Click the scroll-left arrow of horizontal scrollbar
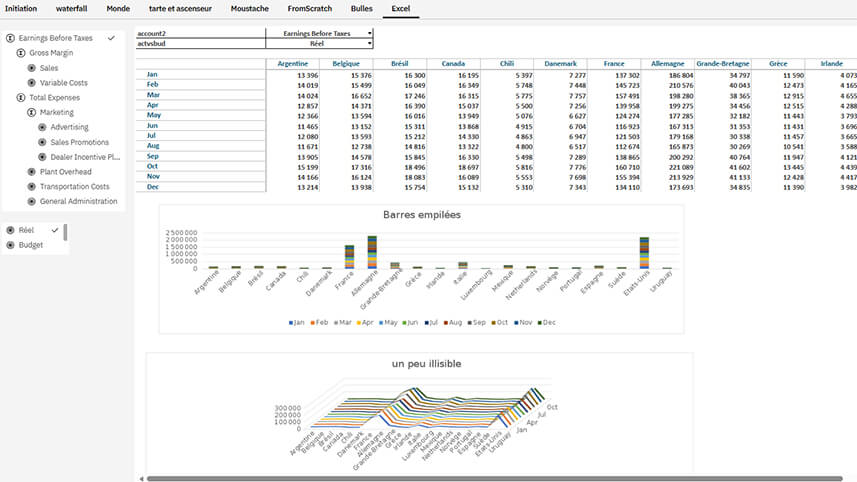 point(141,479)
